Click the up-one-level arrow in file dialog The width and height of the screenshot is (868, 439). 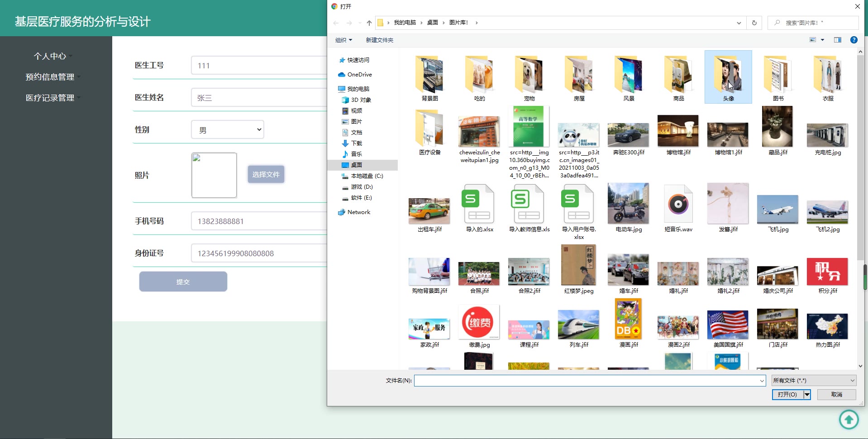[x=369, y=23]
